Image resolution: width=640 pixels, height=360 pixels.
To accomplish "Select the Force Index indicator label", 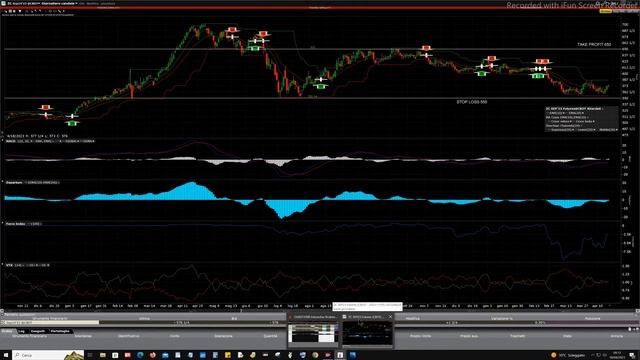I will (16, 224).
